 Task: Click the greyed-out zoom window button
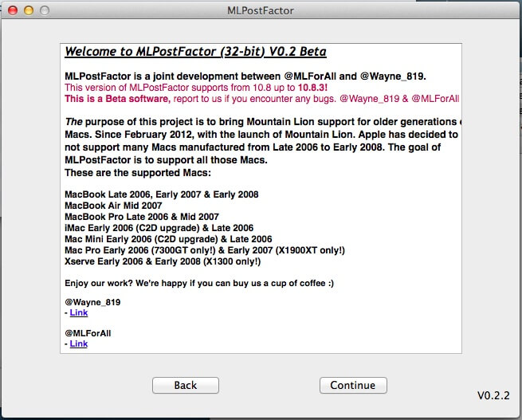click(45, 10)
